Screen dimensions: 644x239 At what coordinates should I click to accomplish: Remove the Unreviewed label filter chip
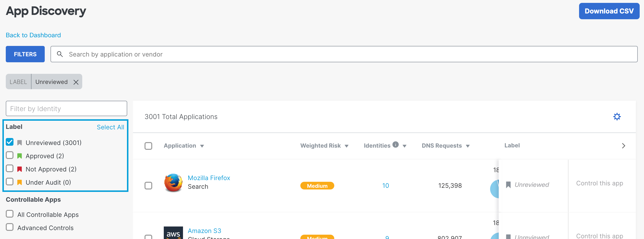[76, 82]
